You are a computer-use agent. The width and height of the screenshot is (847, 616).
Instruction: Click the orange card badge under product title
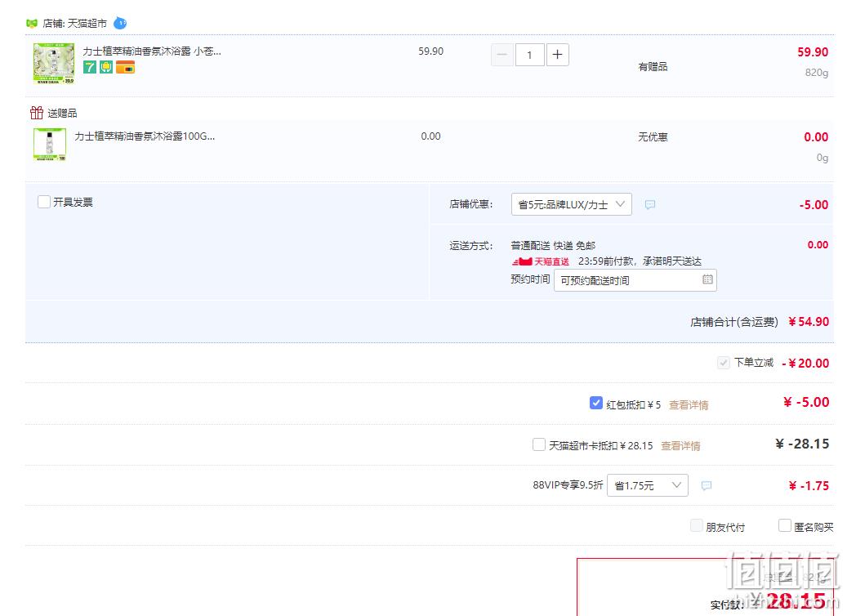(125, 67)
